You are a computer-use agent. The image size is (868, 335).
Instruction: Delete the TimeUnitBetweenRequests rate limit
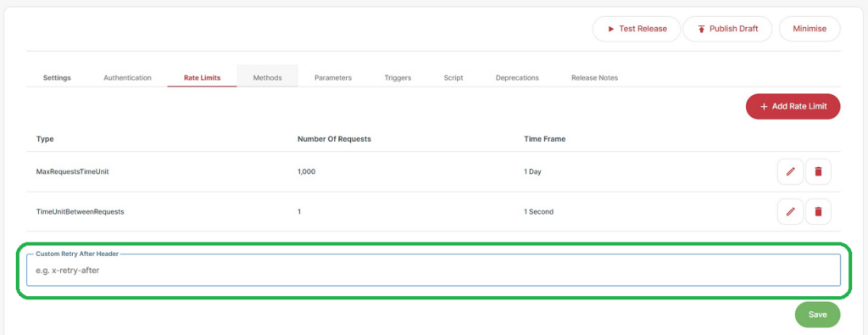pos(818,211)
